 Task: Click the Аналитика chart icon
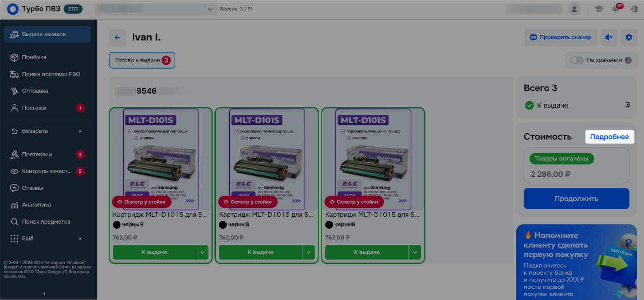14,205
